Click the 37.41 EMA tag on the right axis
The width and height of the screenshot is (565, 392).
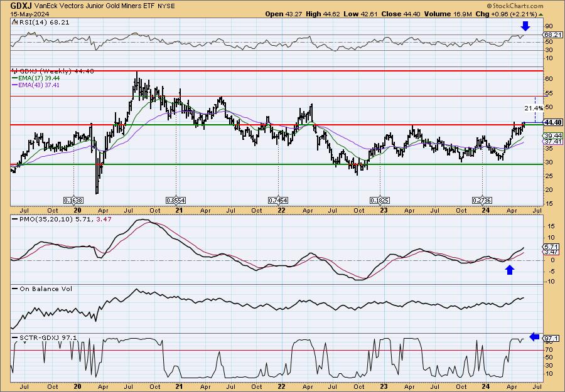[x=553, y=142]
